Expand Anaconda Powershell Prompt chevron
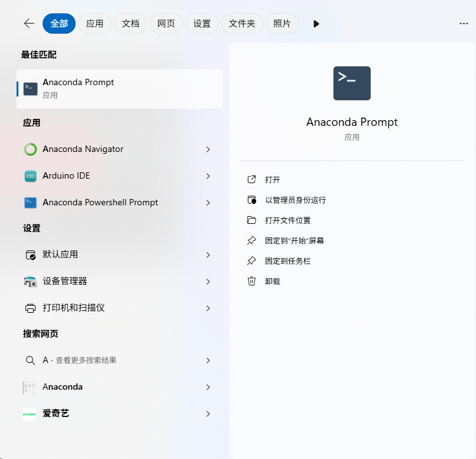This screenshot has width=476, height=459. [x=208, y=203]
